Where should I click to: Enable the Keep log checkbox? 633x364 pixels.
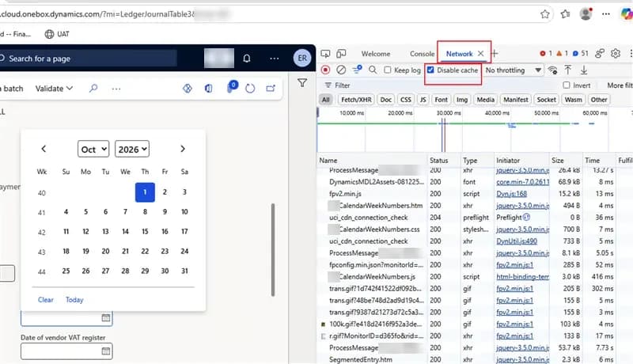[388, 70]
